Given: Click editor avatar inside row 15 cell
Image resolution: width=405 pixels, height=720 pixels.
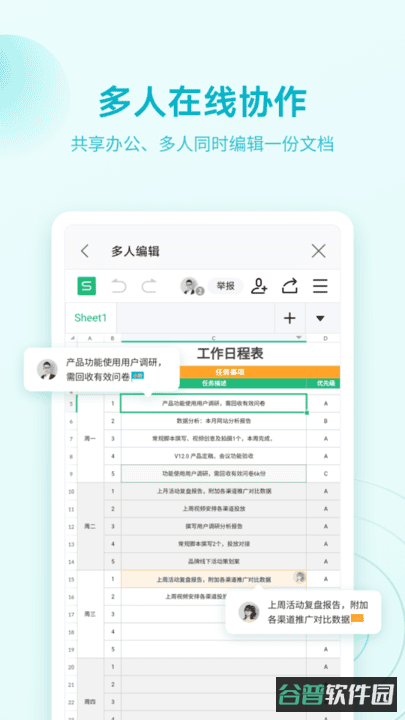Looking at the screenshot, I should click(299, 577).
